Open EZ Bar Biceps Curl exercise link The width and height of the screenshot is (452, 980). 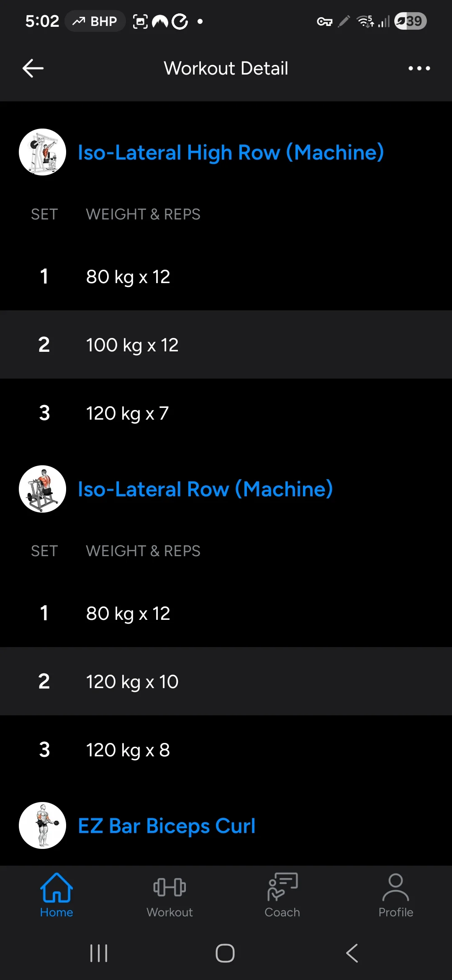167,826
